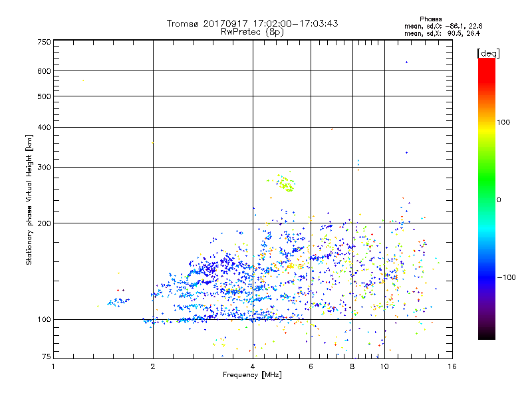Click the '[deg]' colorbar unit label
Screen dimensions: 532x399
coord(488,53)
